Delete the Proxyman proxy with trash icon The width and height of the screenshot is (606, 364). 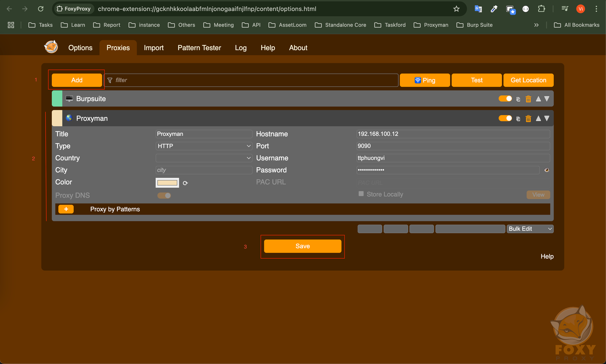coord(528,119)
